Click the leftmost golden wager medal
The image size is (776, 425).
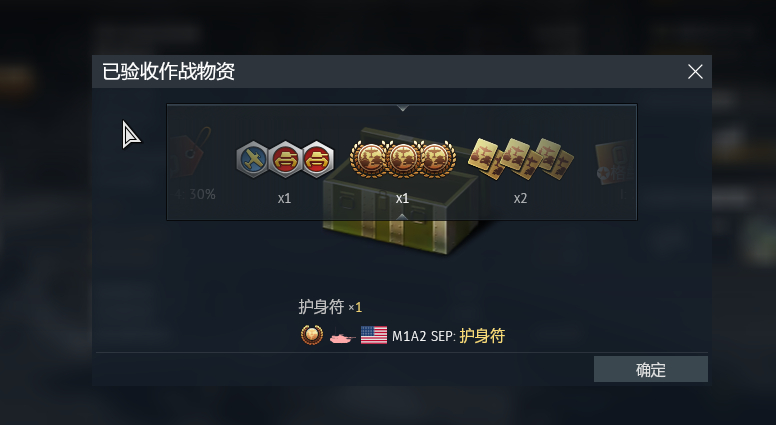pyautogui.click(x=368, y=159)
